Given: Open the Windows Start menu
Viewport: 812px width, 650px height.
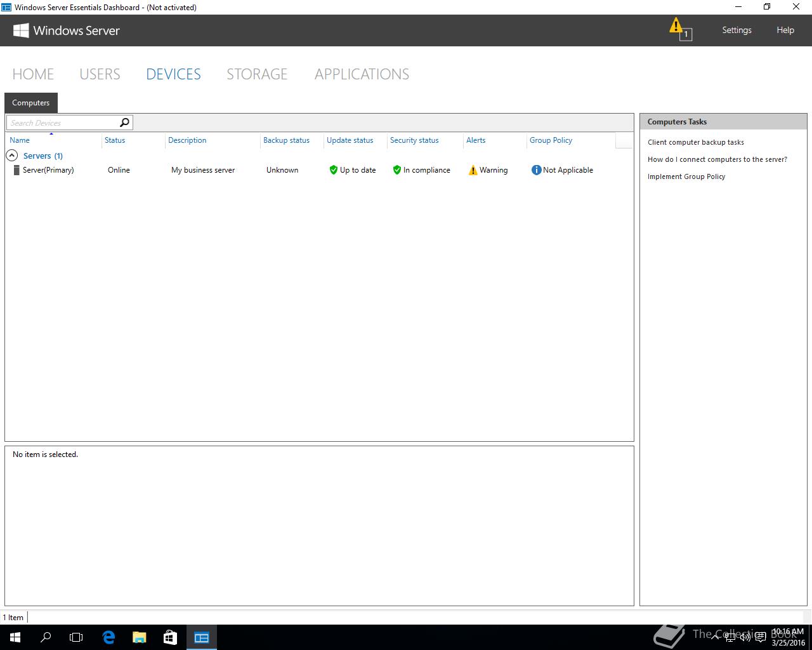Looking at the screenshot, I should (15, 637).
